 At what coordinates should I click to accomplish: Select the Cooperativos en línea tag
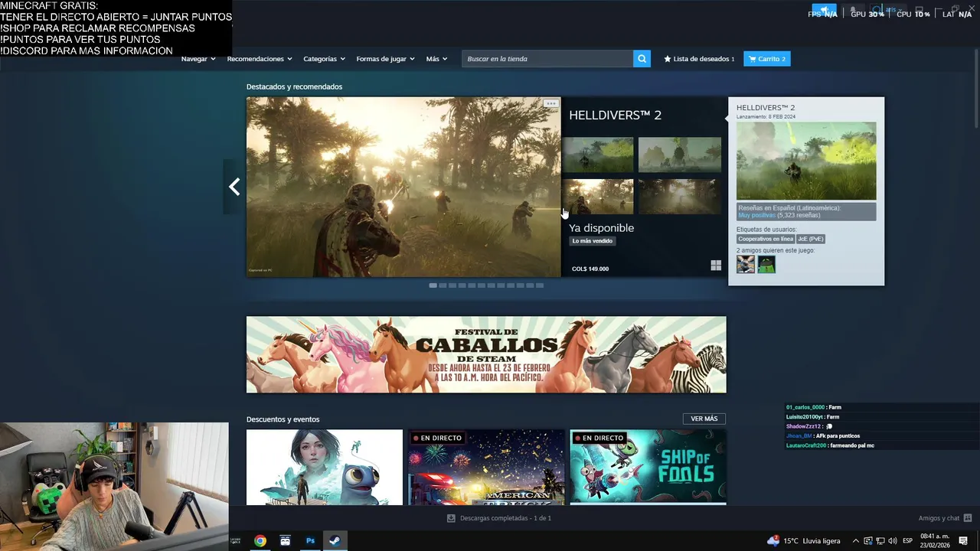[766, 239]
